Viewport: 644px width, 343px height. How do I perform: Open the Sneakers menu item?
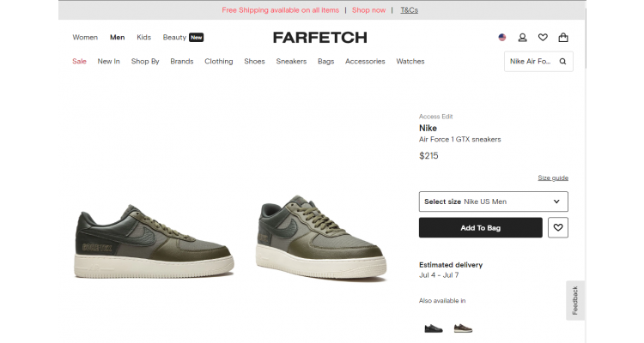pyautogui.click(x=291, y=61)
